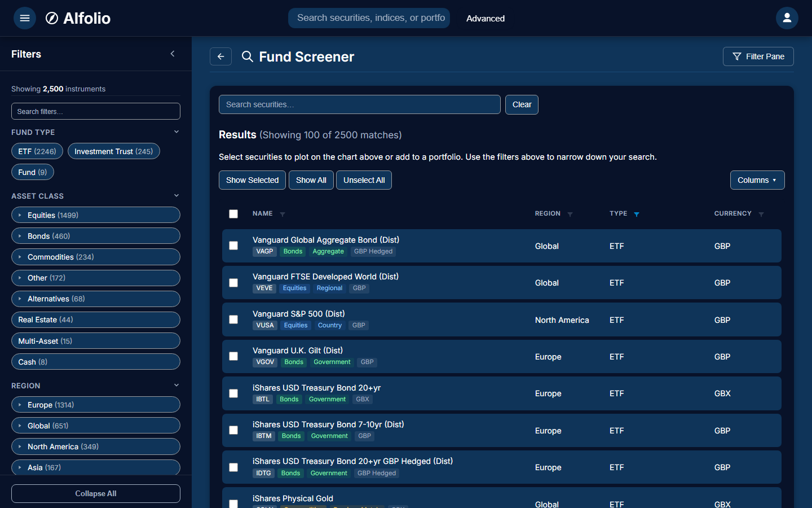Tick the Vanguard U.K. Gilt checkbox
This screenshot has height=508, width=812.
click(x=233, y=356)
